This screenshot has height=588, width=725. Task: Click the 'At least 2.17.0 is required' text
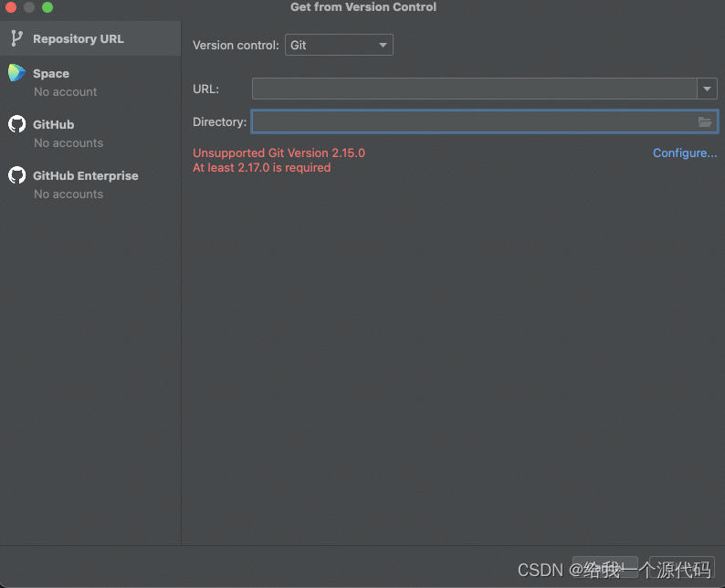click(262, 167)
